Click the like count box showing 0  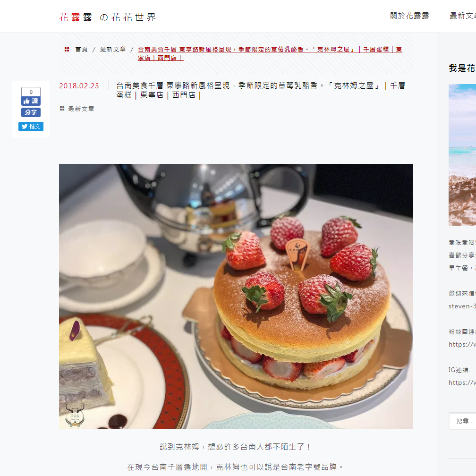pos(31,92)
